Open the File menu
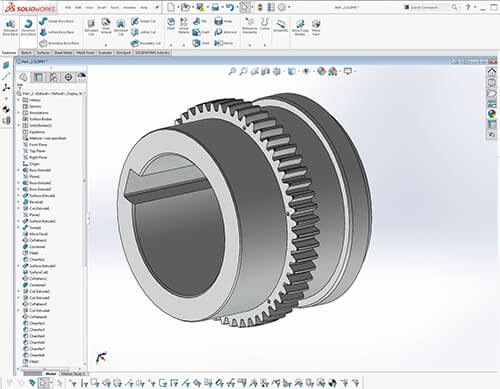The height and width of the screenshot is (389, 500). pyautogui.click(x=68, y=7)
